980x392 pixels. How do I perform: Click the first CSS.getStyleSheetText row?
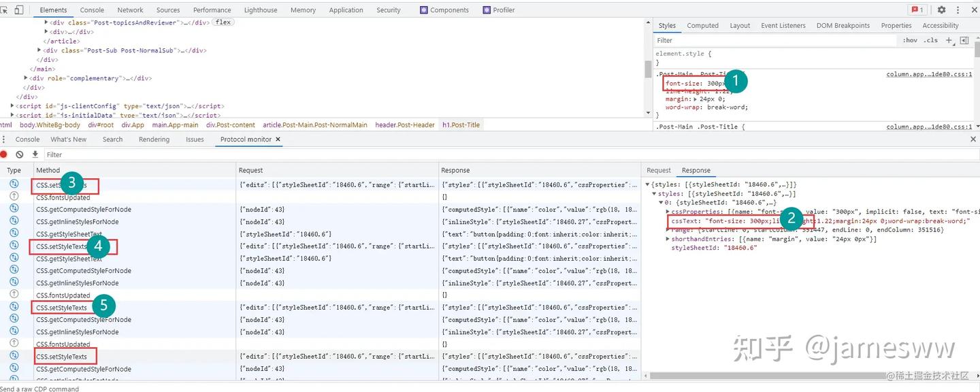coord(320,234)
